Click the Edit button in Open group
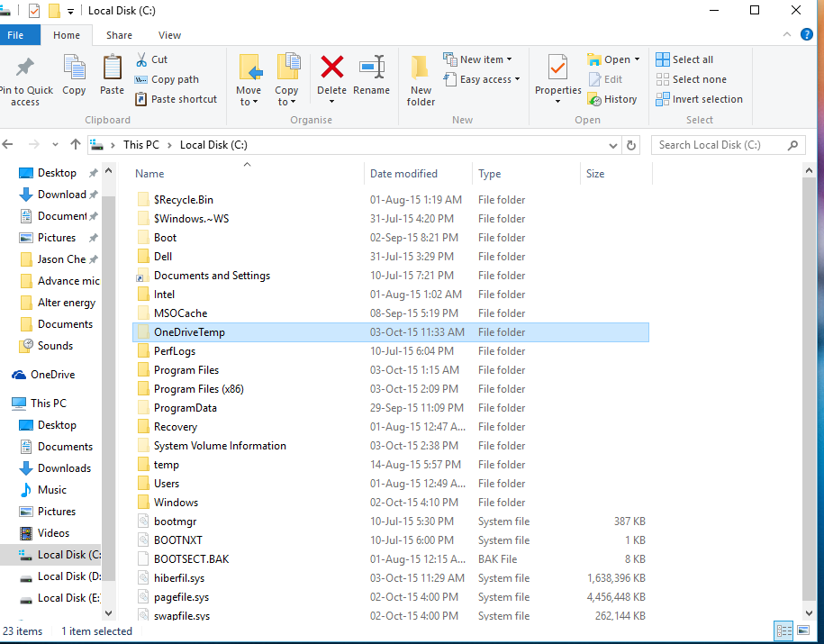 click(605, 79)
